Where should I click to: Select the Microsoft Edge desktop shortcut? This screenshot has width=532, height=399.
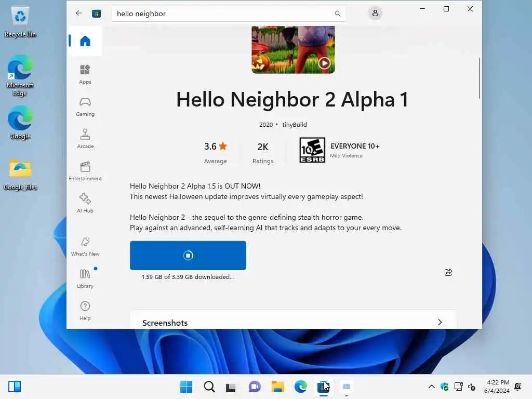click(20, 75)
